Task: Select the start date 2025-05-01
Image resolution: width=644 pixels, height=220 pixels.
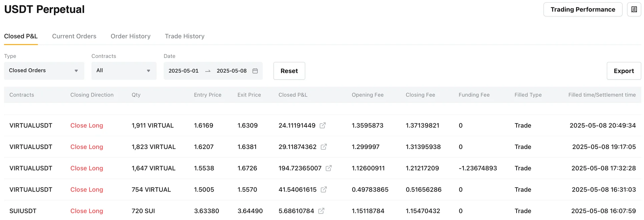Action: pyautogui.click(x=183, y=71)
